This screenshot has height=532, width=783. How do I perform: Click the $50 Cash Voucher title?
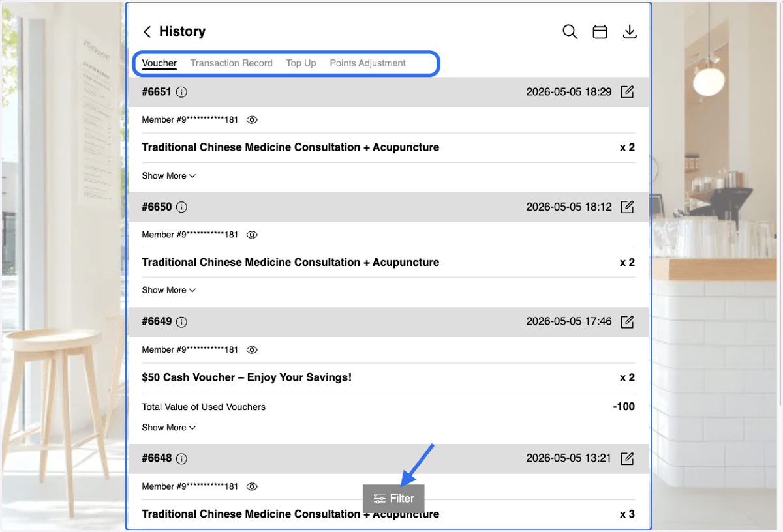pyautogui.click(x=247, y=377)
